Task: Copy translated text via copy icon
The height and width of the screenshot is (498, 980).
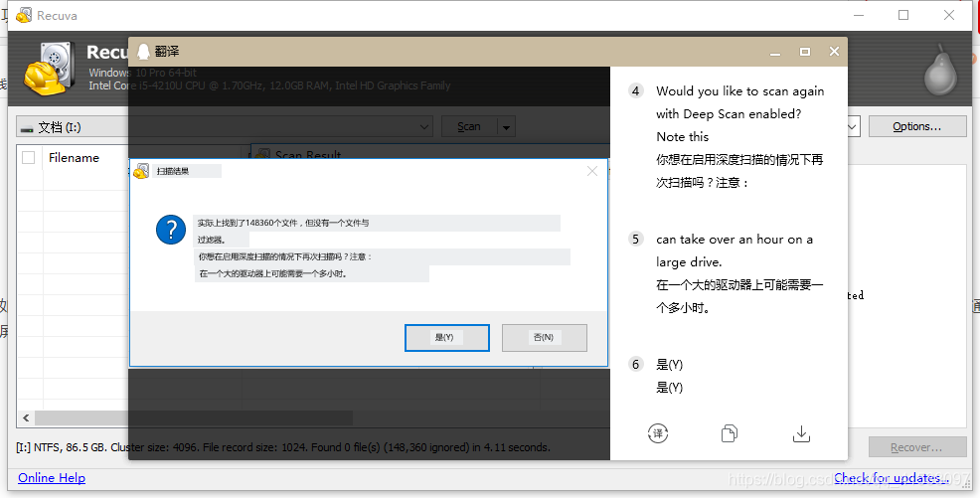Action: click(x=730, y=433)
